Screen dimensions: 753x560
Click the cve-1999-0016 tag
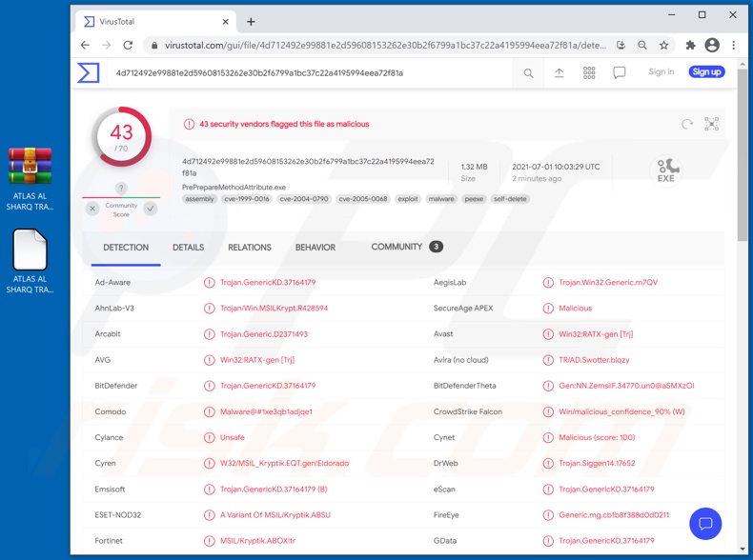click(247, 199)
